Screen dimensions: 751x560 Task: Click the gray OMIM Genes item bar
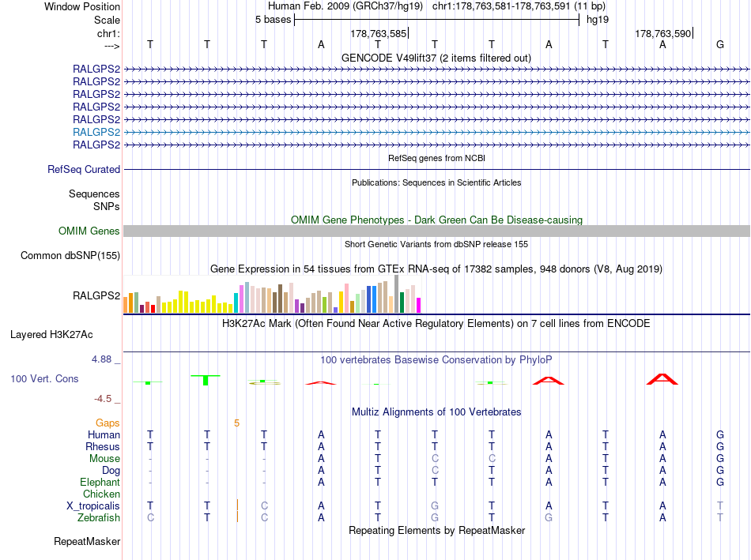[436, 231]
